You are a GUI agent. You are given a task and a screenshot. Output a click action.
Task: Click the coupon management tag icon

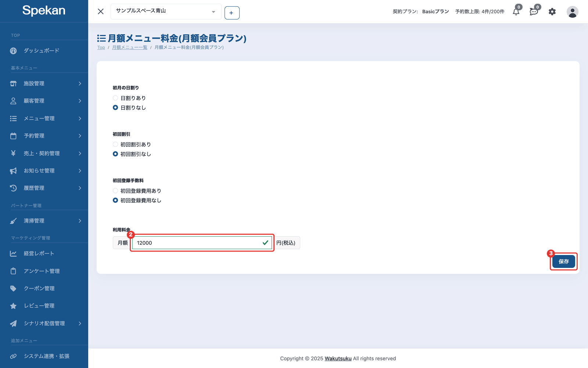pos(13,289)
